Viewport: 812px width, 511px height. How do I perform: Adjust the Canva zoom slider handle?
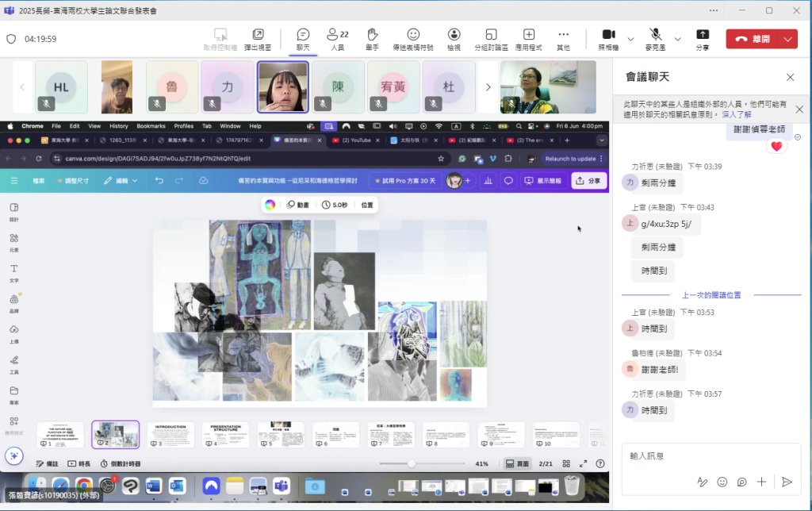pyautogui.click(x=412, y=464)
